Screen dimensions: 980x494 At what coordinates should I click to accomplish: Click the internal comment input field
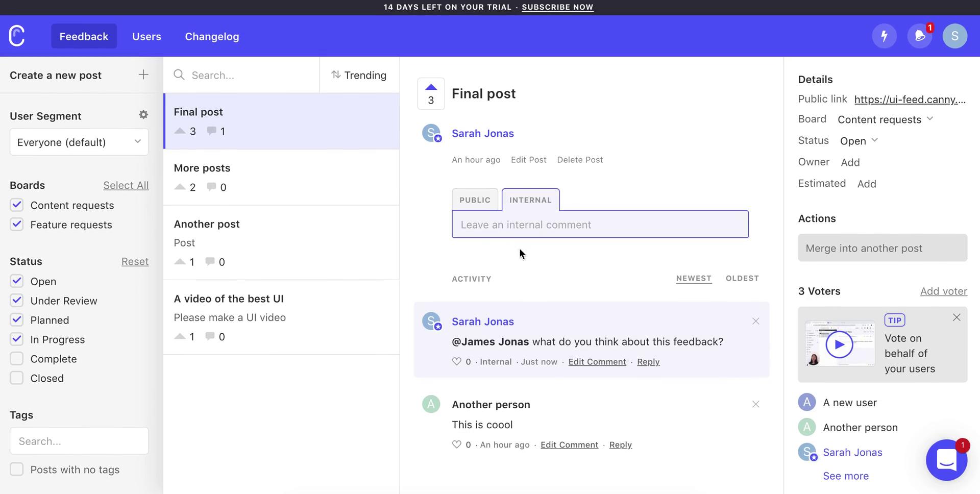pyautogui.click(x=600, y=224)
